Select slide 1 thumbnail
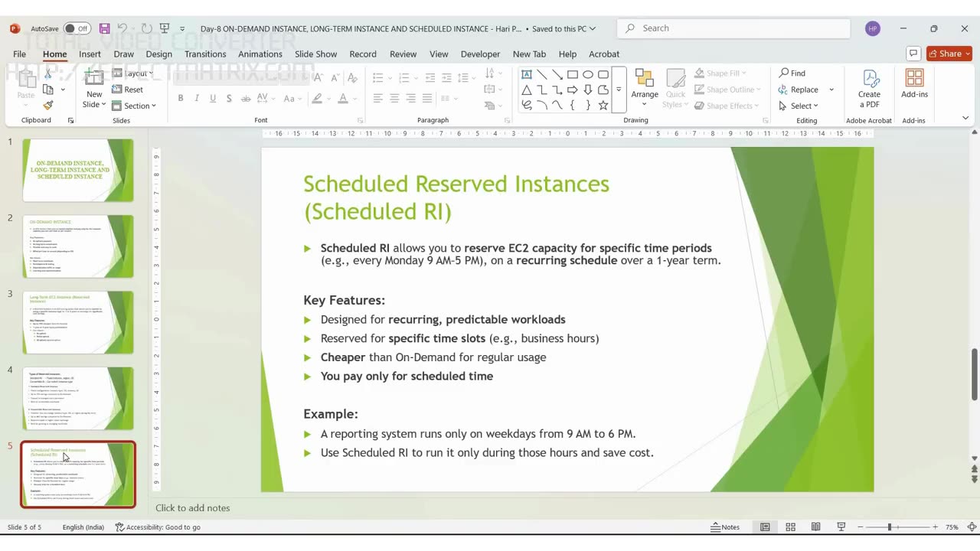The width and height of the screenshot is (980, 551). point(78,170)
